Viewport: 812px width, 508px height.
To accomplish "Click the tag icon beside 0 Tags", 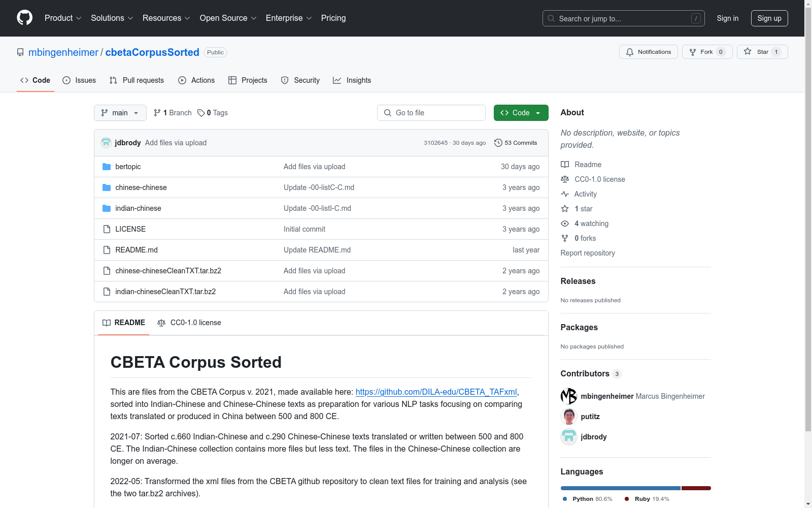I will (x=201, y=113).
